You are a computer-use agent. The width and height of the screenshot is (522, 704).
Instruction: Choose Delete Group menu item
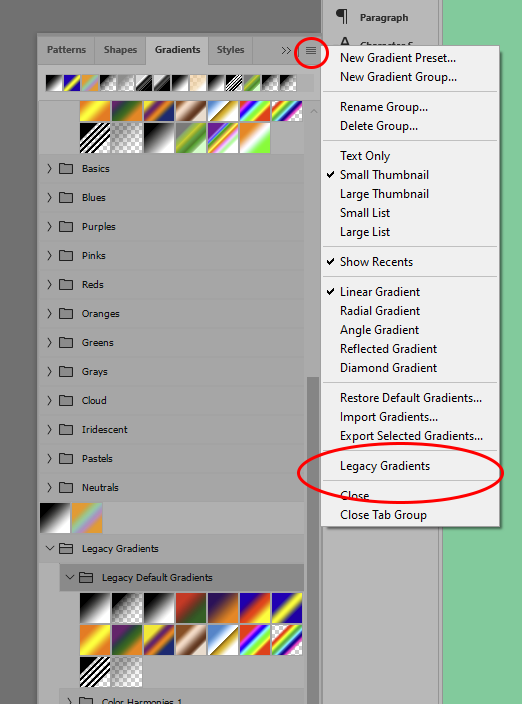click(379, 126)
